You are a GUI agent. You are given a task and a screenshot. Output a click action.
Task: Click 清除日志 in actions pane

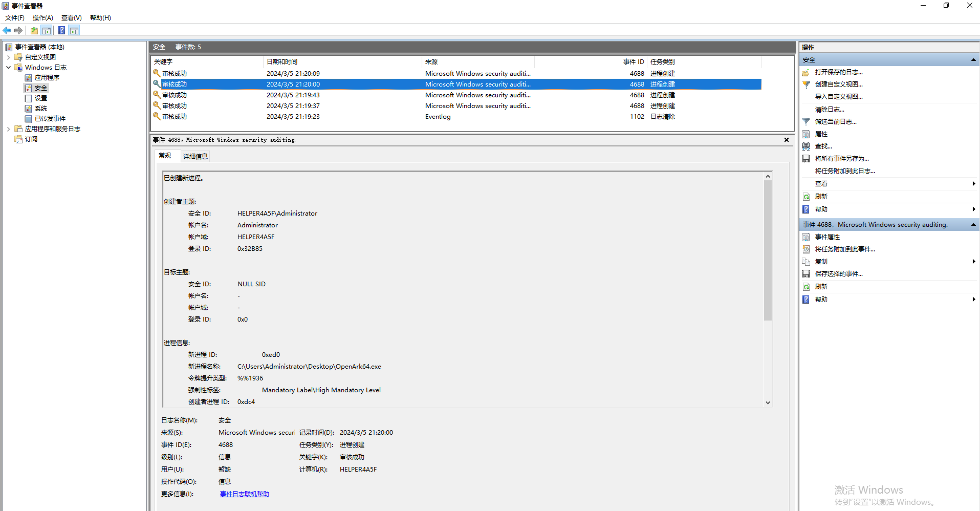point(829,110)
